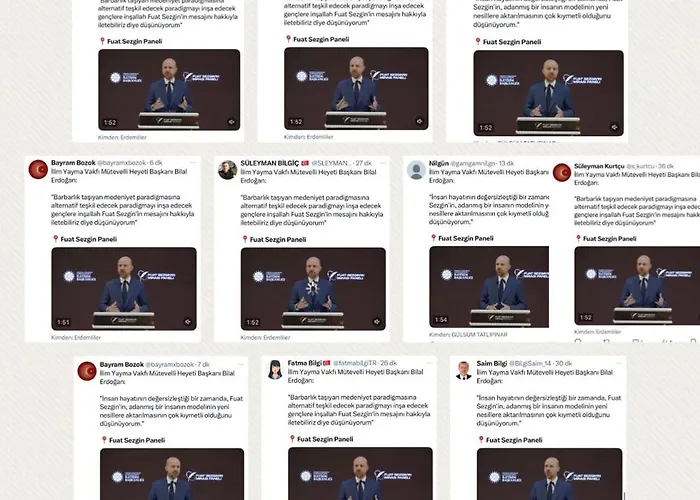
Task: Open the @fatmabilgiTR username handle
Action: [355, 363]
